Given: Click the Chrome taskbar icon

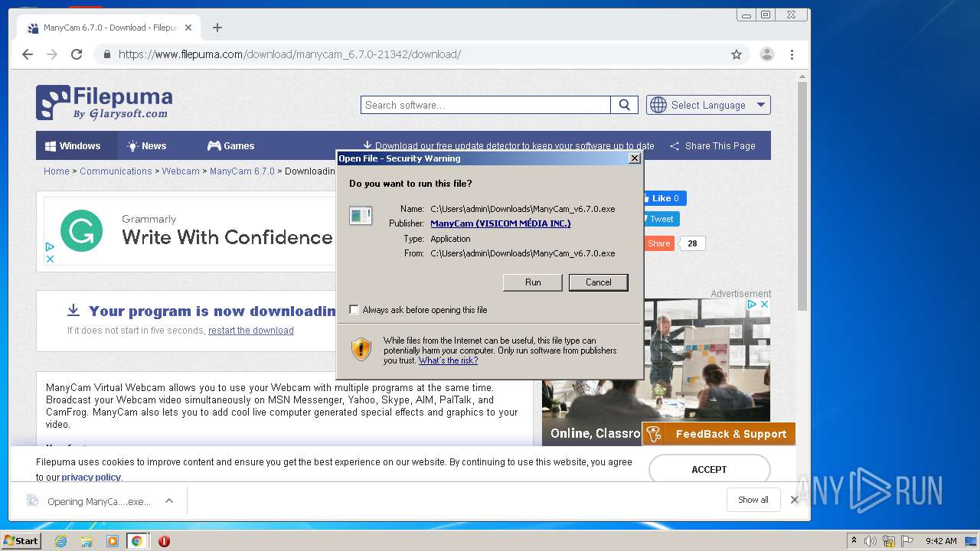Looking at the screenshot, I should tap(136, 541).
